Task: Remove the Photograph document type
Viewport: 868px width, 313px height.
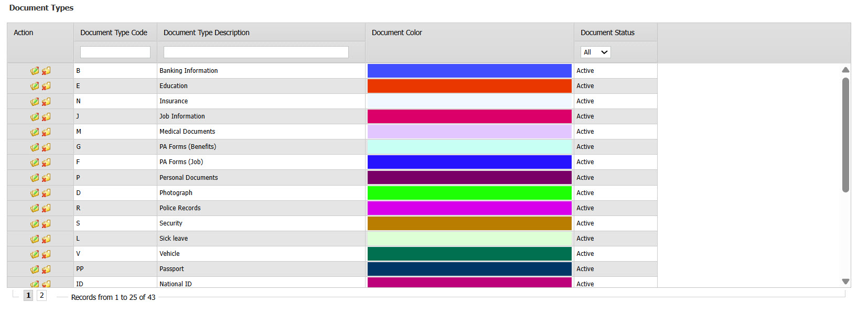Action: 47,193
